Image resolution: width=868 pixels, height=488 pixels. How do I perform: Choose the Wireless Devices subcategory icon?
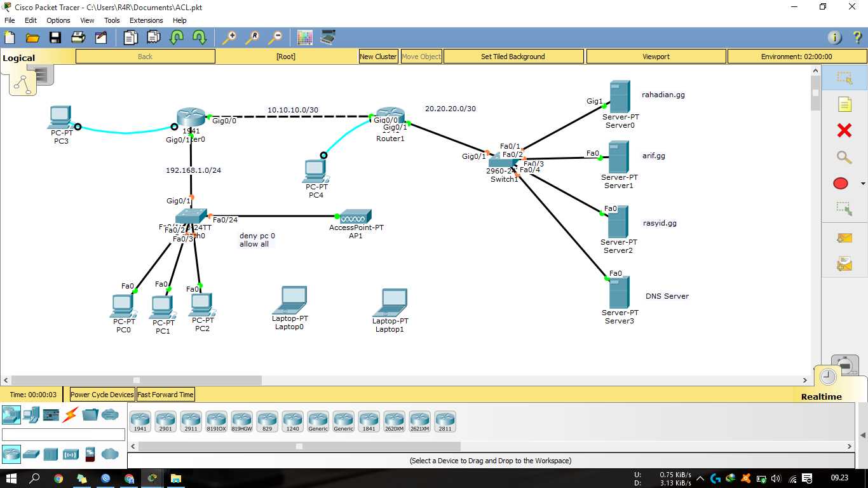tap(71, 454)
